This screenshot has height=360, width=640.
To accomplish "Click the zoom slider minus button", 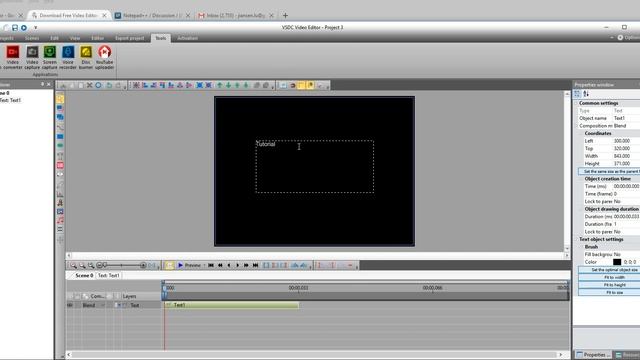I will coord(99,265).
